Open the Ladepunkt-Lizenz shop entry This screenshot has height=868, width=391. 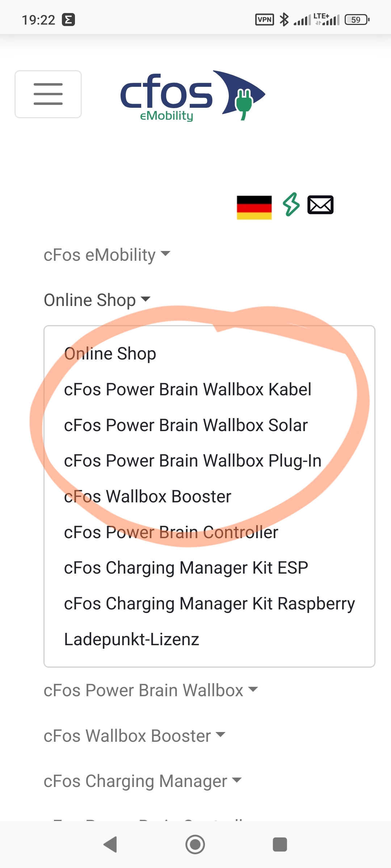coord(131,639)
